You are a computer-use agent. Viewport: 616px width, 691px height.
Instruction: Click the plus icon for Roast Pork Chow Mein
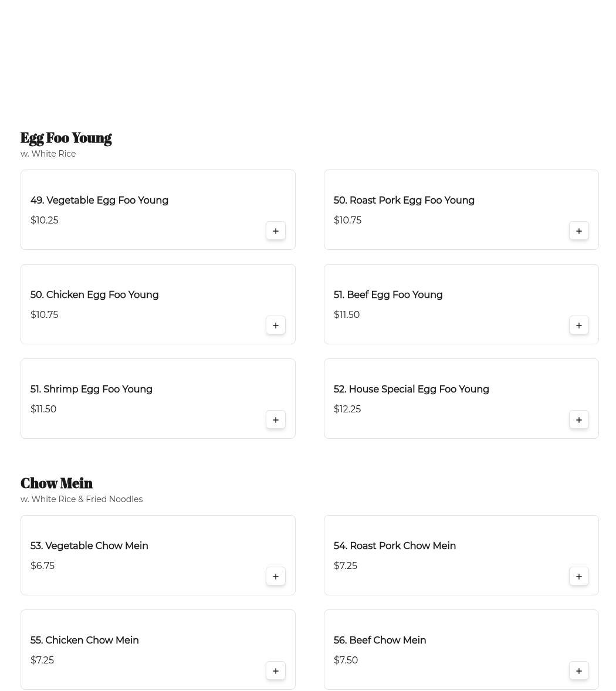(579, 577)
